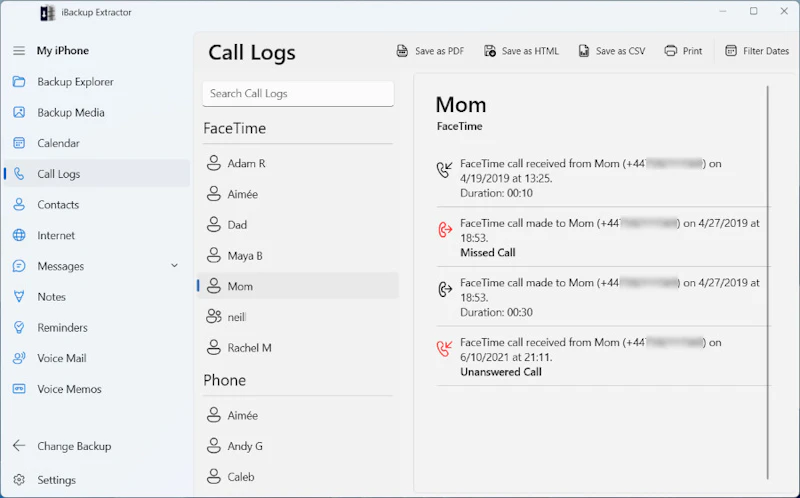Click the Save as CSV label
This screenshot has height=498, width=800.
(620, 51)
